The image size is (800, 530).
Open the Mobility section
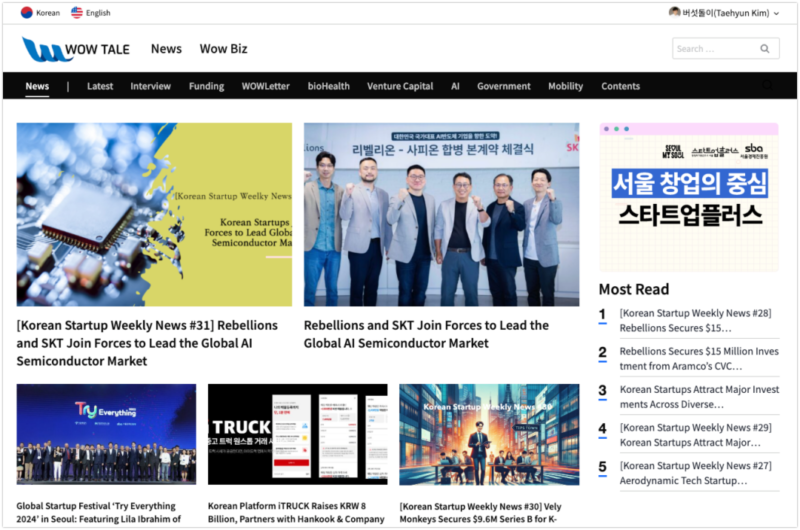565,86
